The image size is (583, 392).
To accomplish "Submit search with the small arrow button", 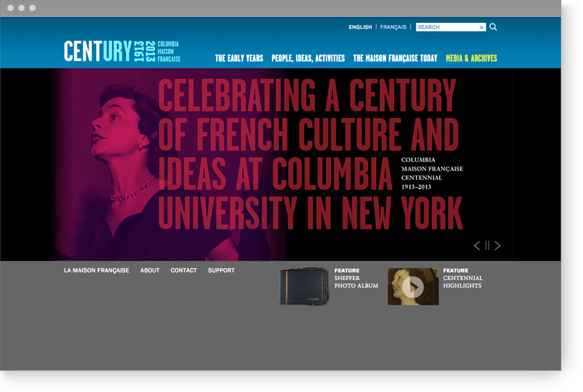I will pos(481,27).
